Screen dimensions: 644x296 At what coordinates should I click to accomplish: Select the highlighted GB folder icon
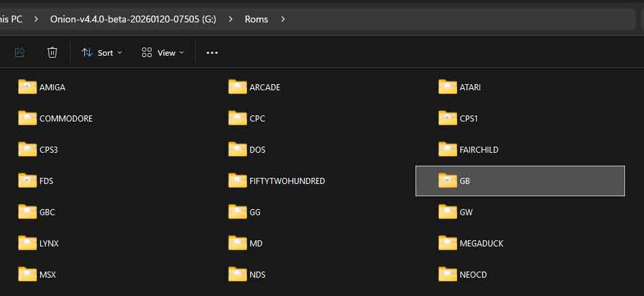point(447,181)
